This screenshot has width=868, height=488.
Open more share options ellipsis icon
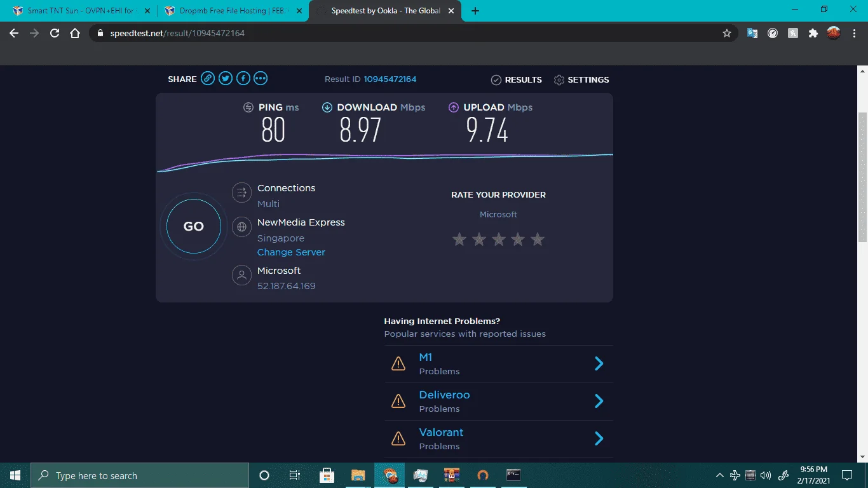261,79
